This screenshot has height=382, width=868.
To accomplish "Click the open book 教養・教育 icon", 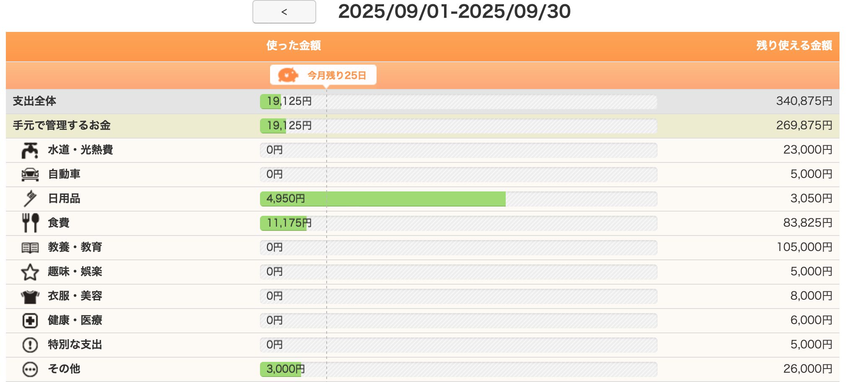I will tap(30, 248).
